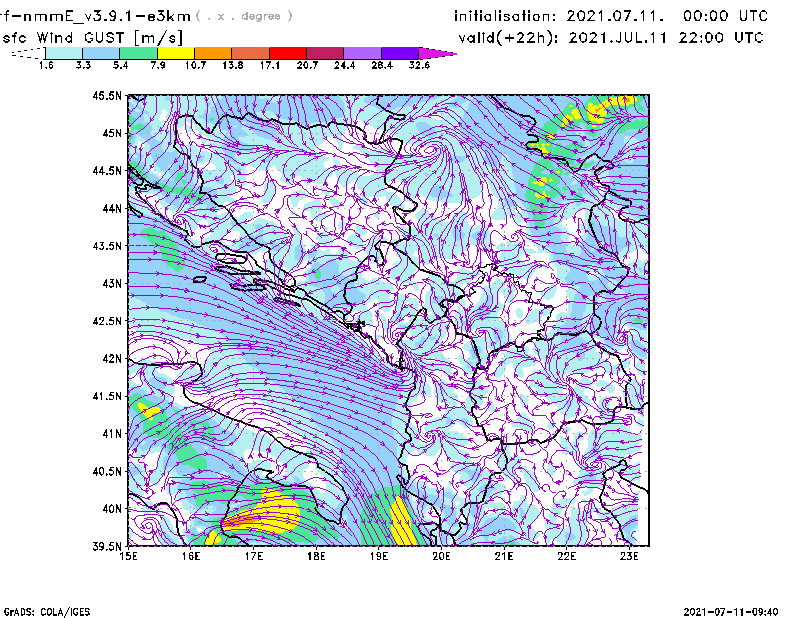
Task: Click the '44N' latitude label
Action: coord(112,208)
